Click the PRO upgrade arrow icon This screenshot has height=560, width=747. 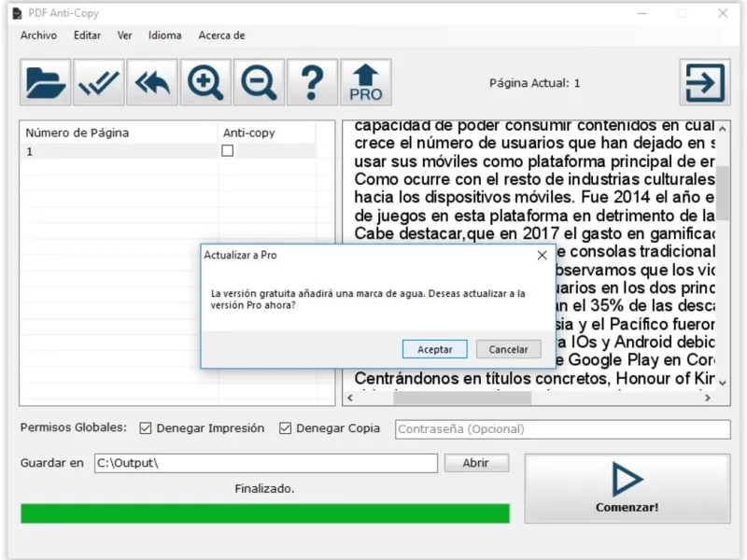[365, 82]
